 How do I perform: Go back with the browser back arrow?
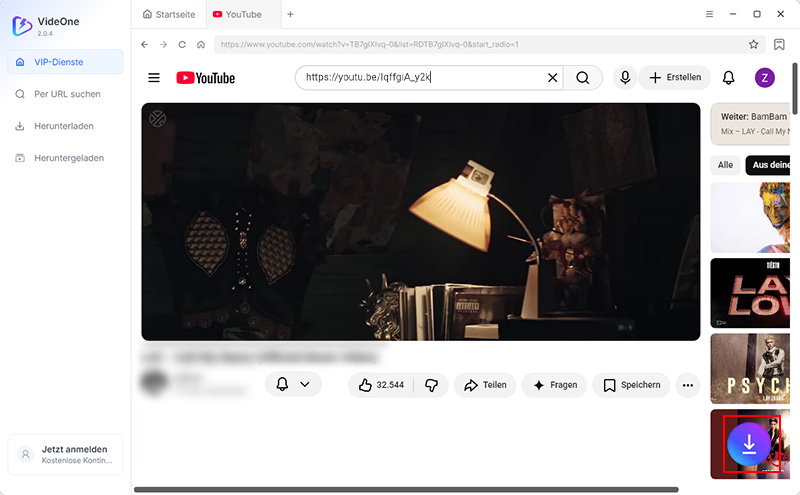pos(145,44)
